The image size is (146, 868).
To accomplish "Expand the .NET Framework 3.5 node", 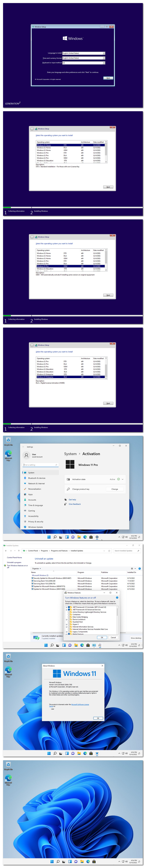I will [66, 607].
